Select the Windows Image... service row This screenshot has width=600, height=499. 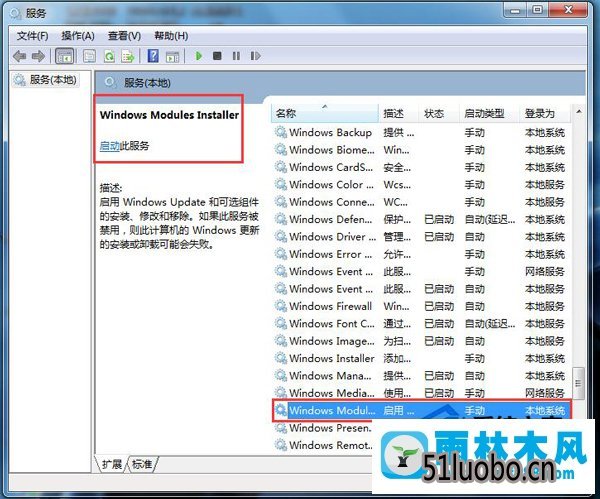click(421, 341)
